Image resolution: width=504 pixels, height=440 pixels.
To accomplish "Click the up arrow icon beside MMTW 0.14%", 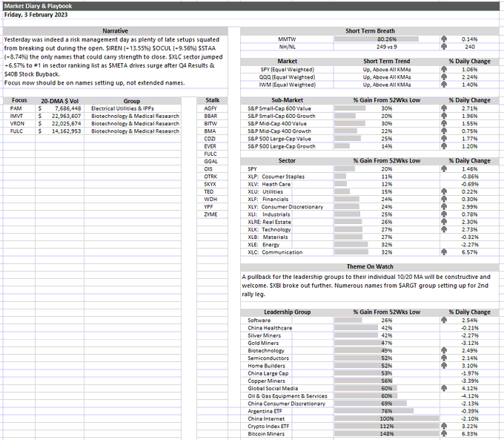I will coord(444,39).
